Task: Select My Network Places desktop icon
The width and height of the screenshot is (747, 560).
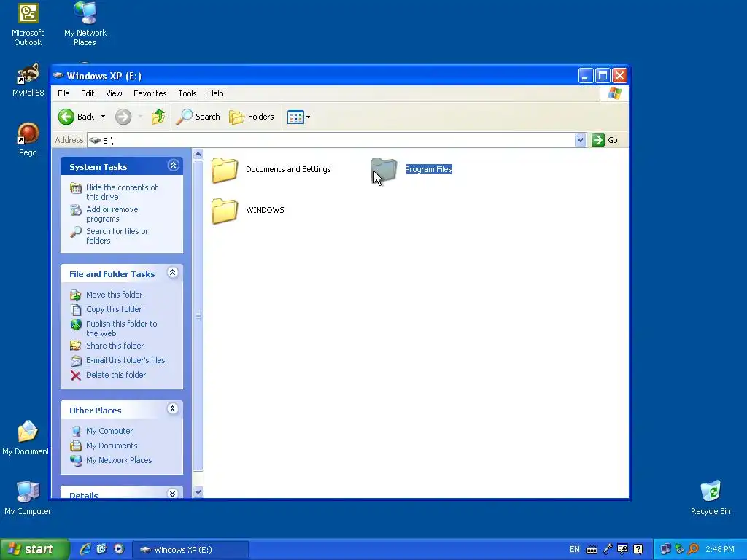Action: coord(85,24)
